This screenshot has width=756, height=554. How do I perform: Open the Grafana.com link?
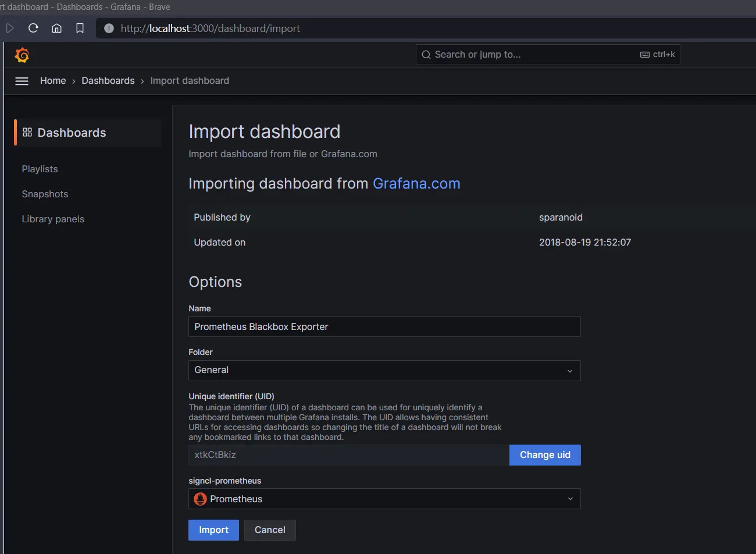pos(416,183)
